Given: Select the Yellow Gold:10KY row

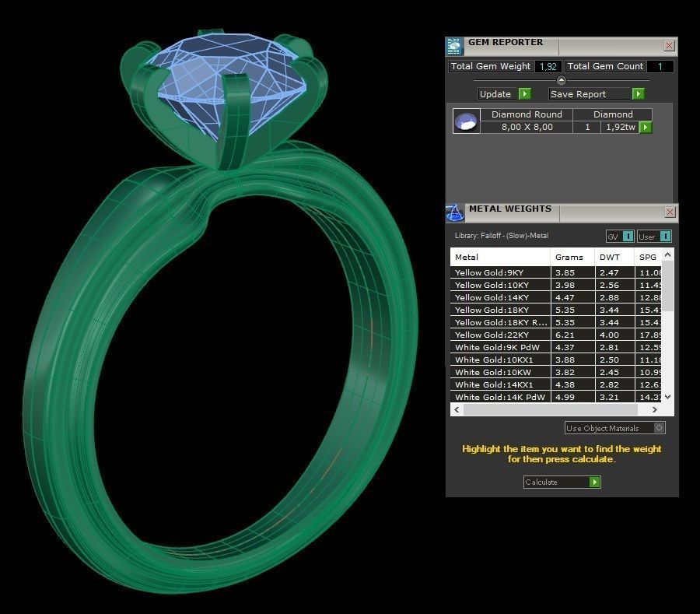Looking at the screenshot, I should (556, 286).
